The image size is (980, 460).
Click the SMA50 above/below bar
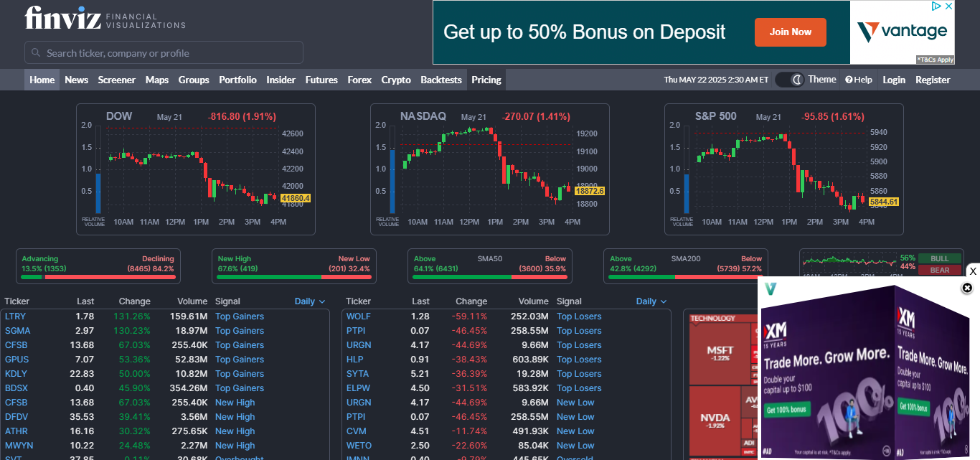[x=490, y=266]
